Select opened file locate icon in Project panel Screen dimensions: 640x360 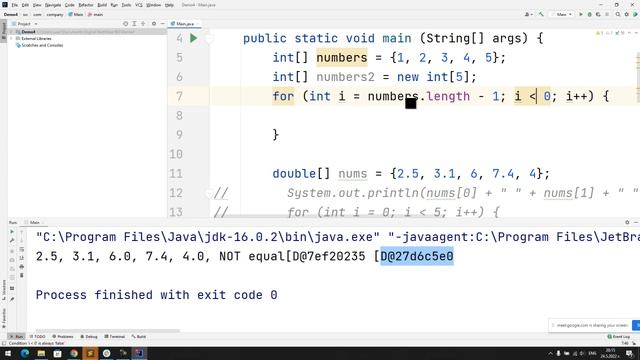click(x=125, y=24)
